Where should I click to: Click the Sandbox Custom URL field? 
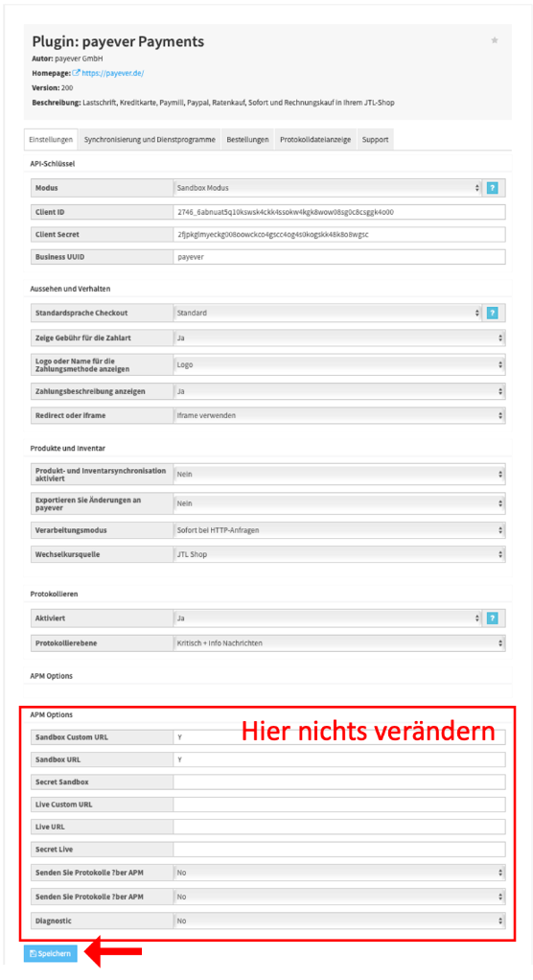click(339, 736)
